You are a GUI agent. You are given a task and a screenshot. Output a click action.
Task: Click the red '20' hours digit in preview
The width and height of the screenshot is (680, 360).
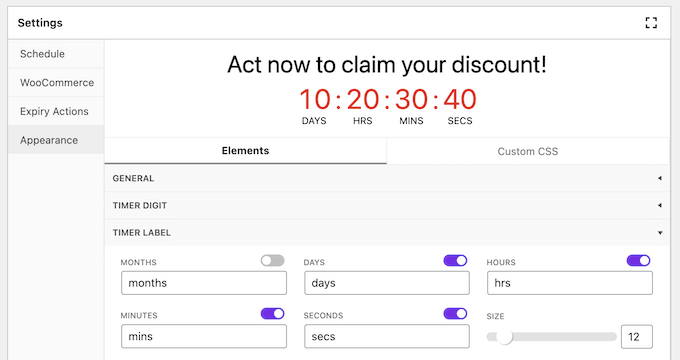point(363,99)
